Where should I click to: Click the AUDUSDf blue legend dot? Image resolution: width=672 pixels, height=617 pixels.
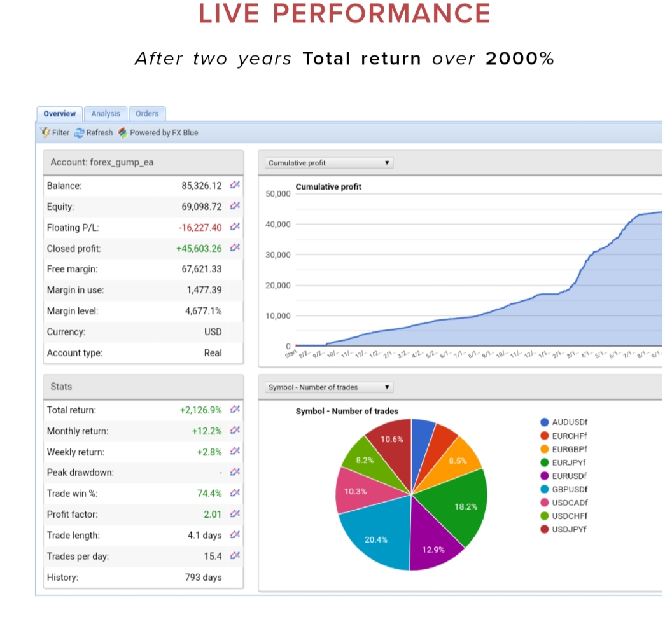(x=545, y=422)
